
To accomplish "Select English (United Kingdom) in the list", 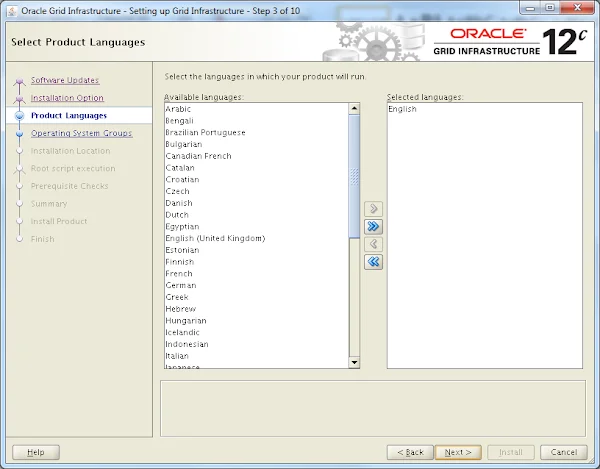I will coord(256,238).
